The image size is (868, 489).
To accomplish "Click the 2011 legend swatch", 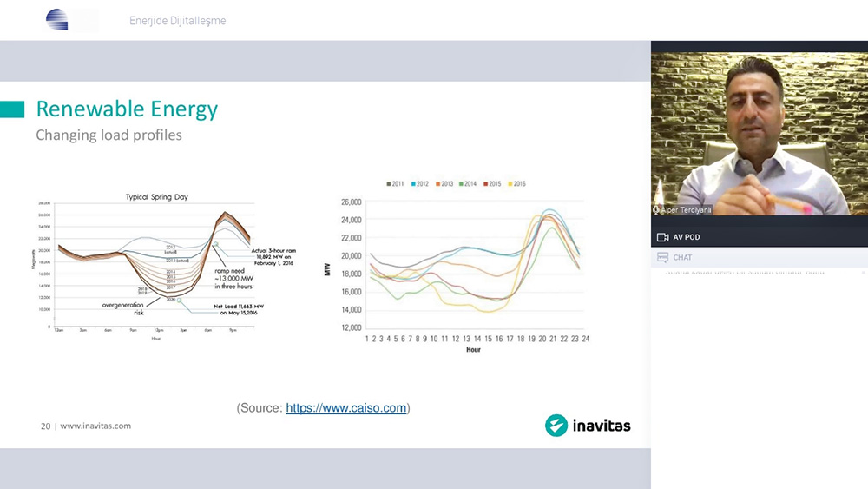I will tap(389, 184).
